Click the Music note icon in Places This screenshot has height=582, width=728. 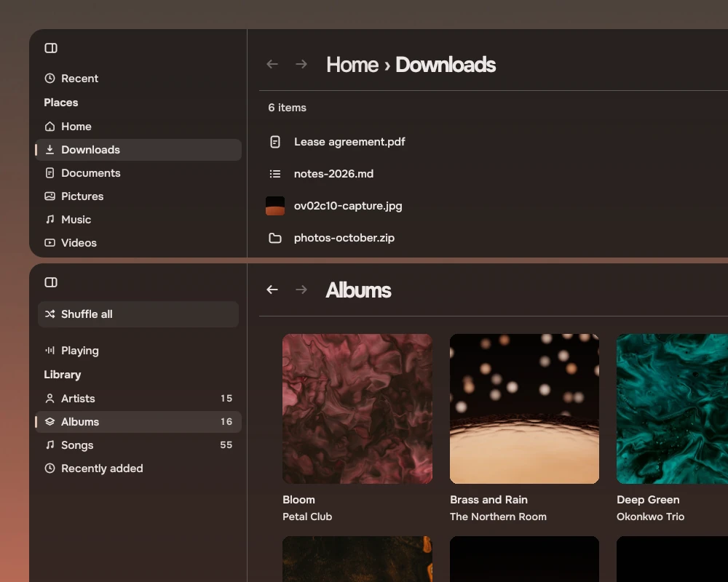point(50,219)
